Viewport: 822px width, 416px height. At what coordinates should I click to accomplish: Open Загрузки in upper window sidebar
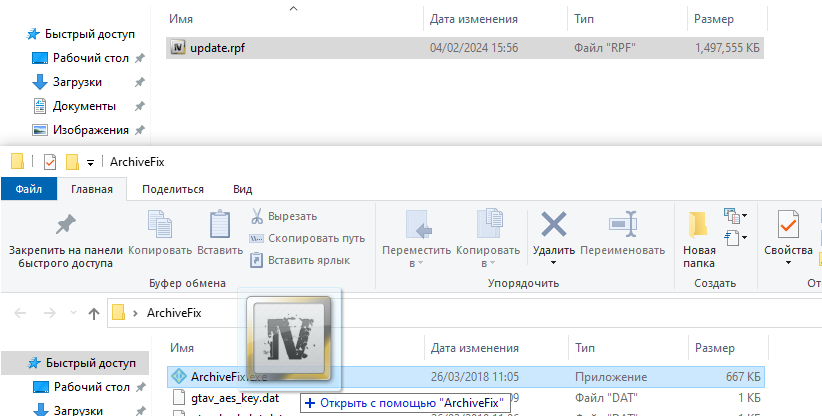pyautogui.click(x=68, y=82)
